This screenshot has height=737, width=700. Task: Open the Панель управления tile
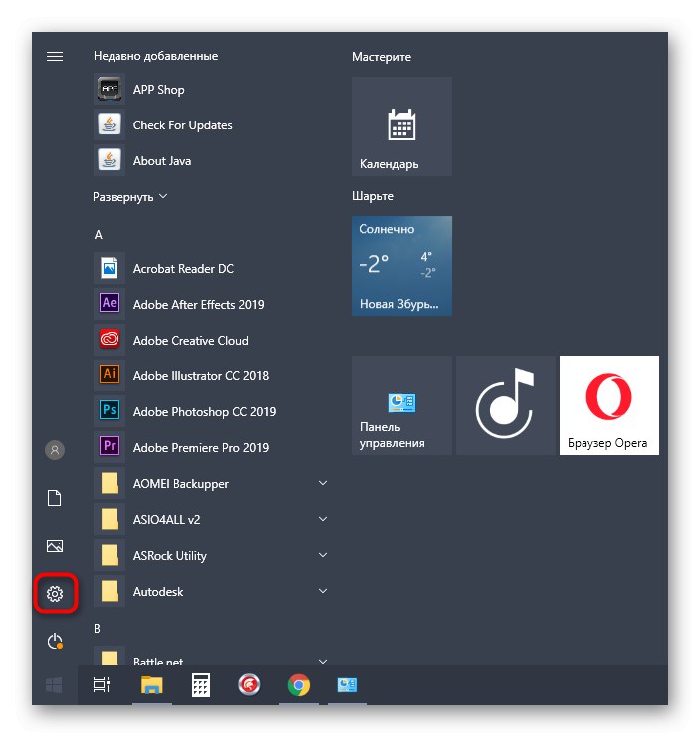(402, 405)
